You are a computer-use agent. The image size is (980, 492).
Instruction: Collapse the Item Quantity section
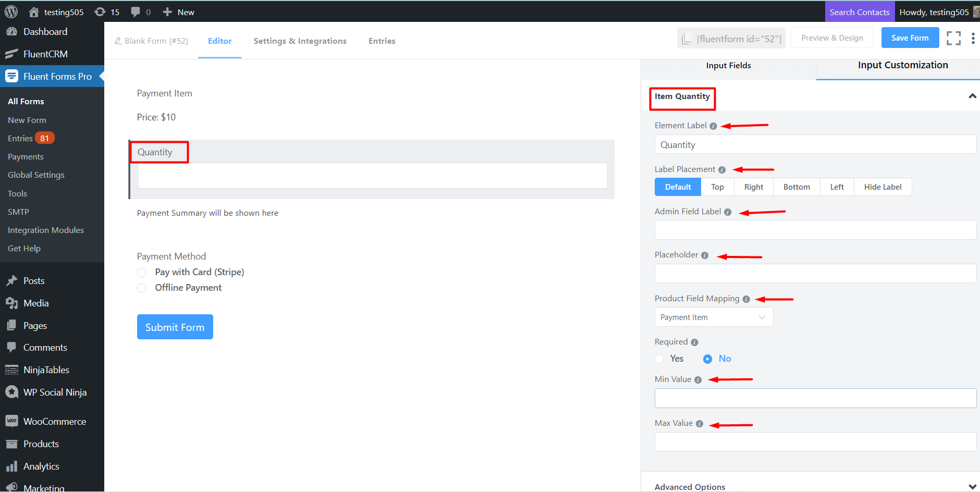tap(972, 96)
